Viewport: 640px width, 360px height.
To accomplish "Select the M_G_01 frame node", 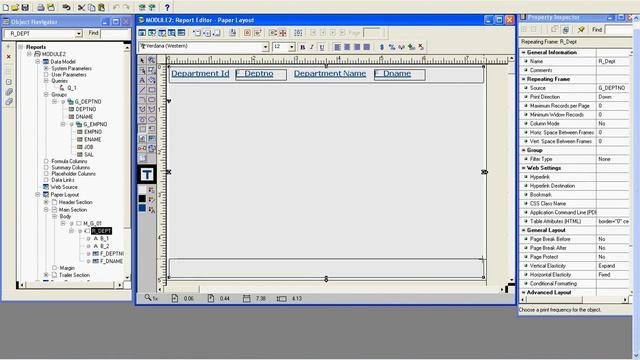I will [92, 223].
